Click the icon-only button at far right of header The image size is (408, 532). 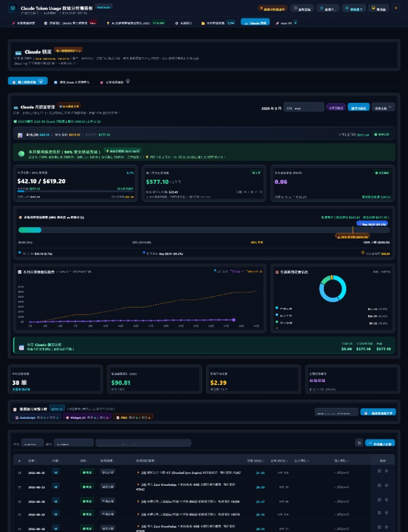point(396,8)
